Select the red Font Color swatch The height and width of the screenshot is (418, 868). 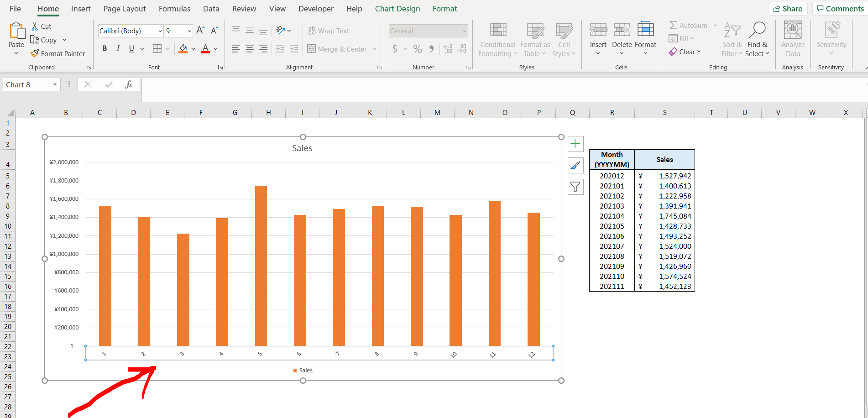[x=205, y=52]
